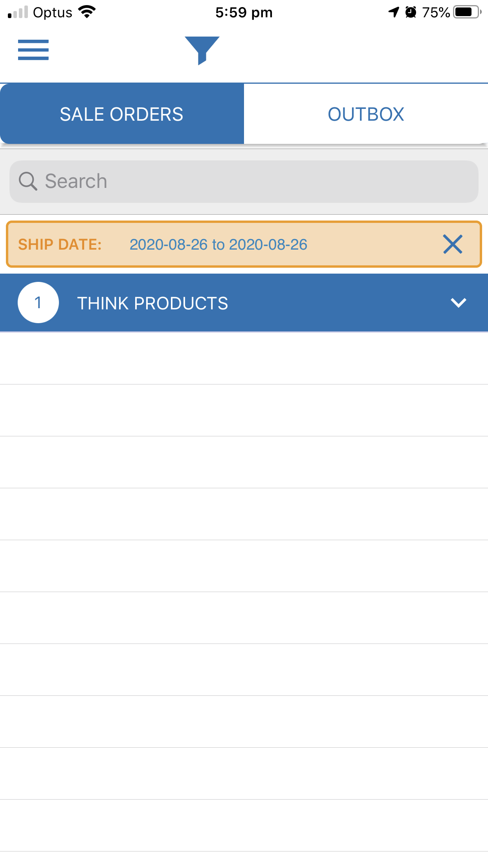Tap the SHIP DATE filter label
The height and width of the screenshot is (868, 488).
pos(60,245)
